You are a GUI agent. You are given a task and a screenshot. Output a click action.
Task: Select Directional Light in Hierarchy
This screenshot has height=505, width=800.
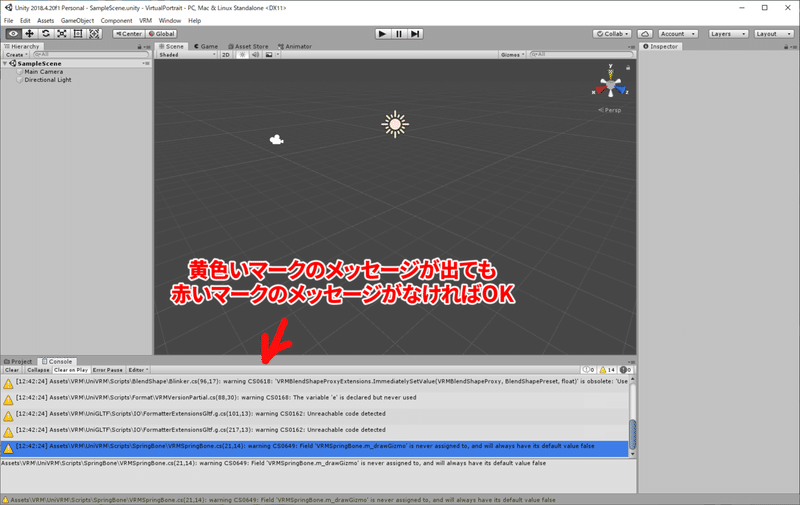tap(48, 80)
